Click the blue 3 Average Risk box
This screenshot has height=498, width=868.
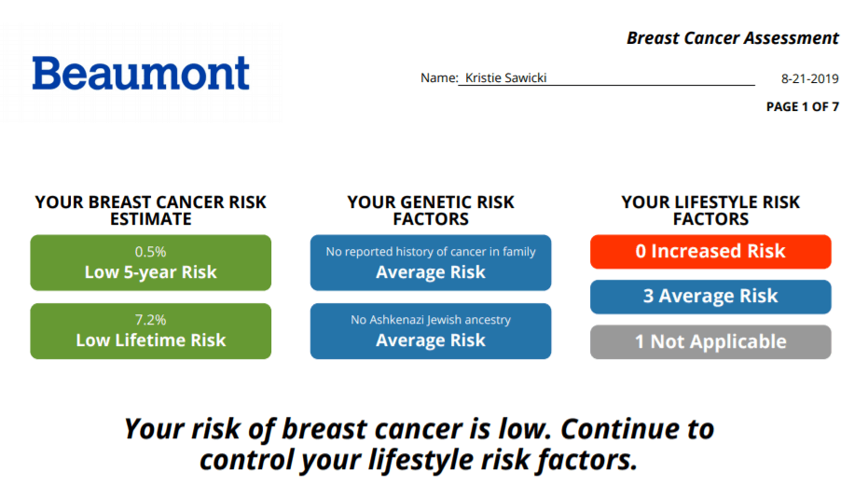tap(710, 297)
